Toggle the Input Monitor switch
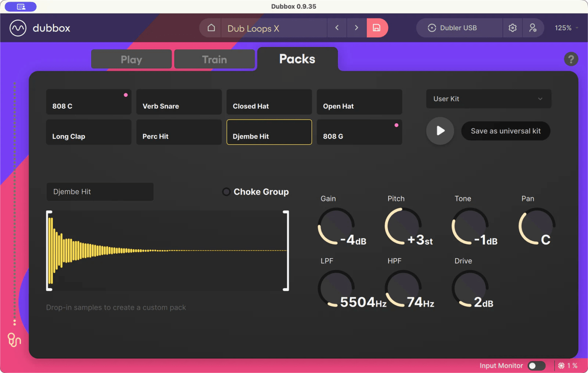This screenshot has width=588, height=373. coord(536,366)
